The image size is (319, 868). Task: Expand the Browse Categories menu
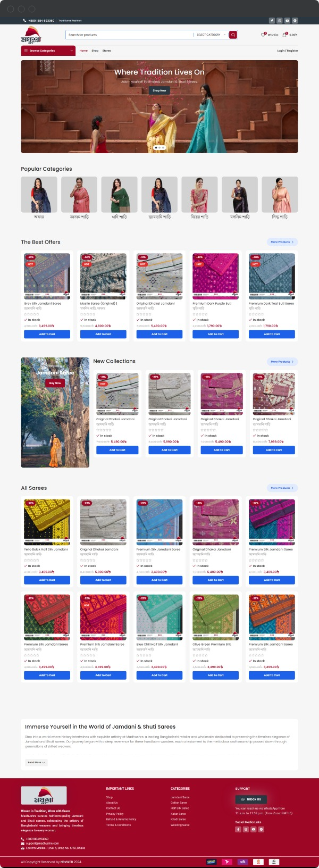(48, 51)
